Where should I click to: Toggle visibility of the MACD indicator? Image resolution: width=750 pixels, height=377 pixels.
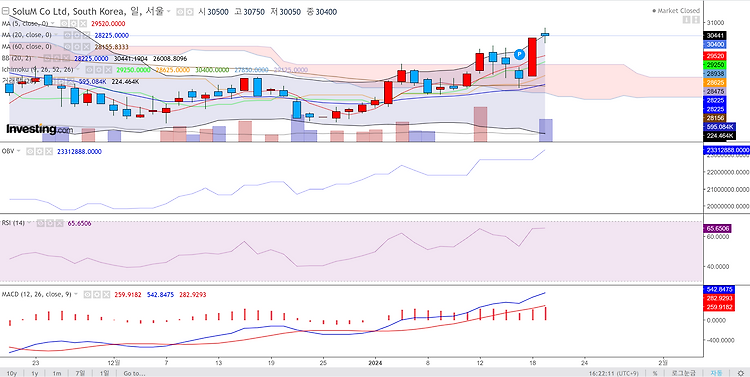coord(88,295)
